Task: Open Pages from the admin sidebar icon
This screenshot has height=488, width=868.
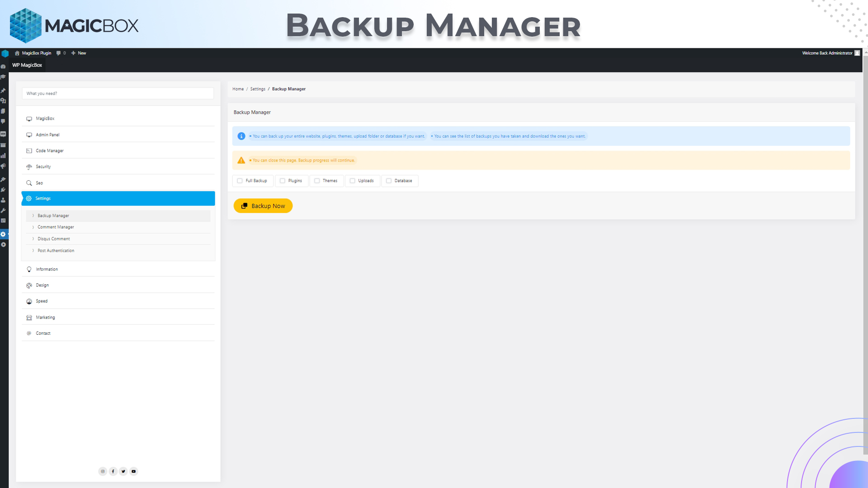Action: click(3, 111)
